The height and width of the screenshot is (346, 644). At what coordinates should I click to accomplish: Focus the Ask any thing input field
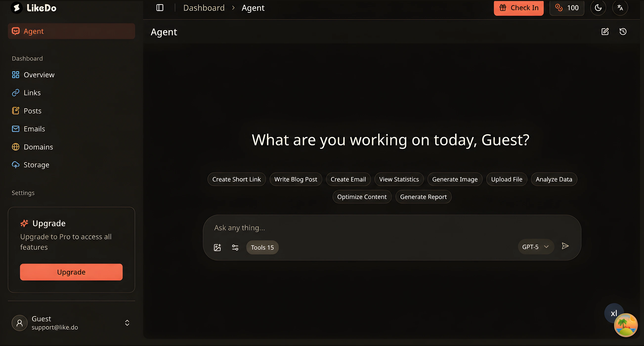pyautogui.click(x=392, y=228)
